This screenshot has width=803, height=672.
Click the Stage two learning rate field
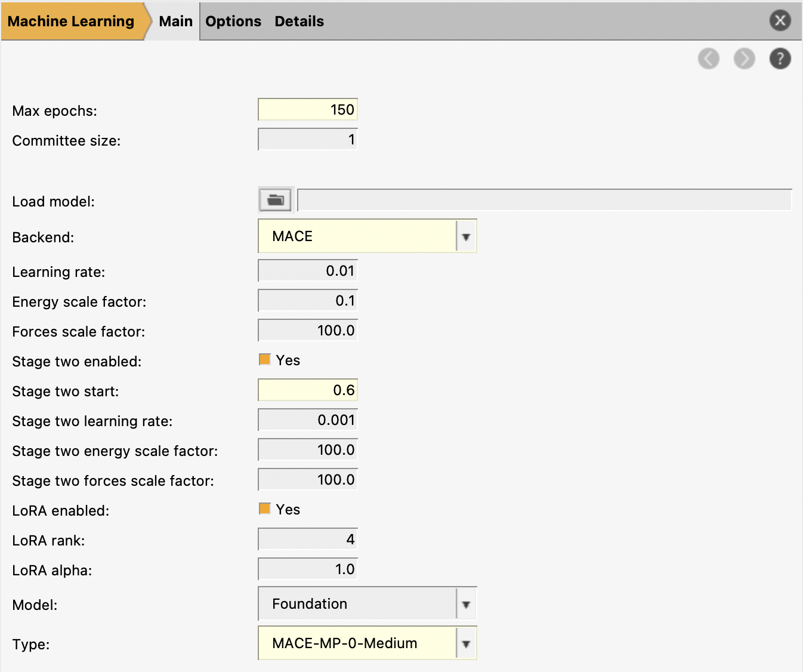click(x=308, y=420)
